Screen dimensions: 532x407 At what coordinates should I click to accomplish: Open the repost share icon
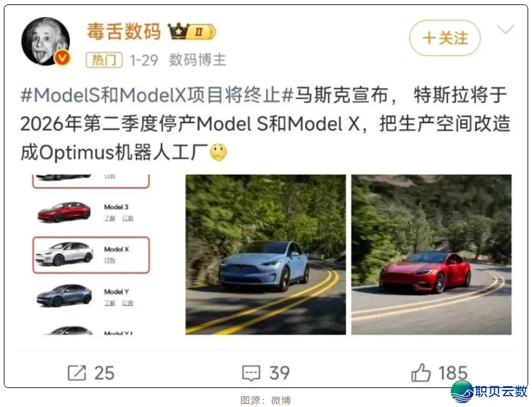coord(77,373)
